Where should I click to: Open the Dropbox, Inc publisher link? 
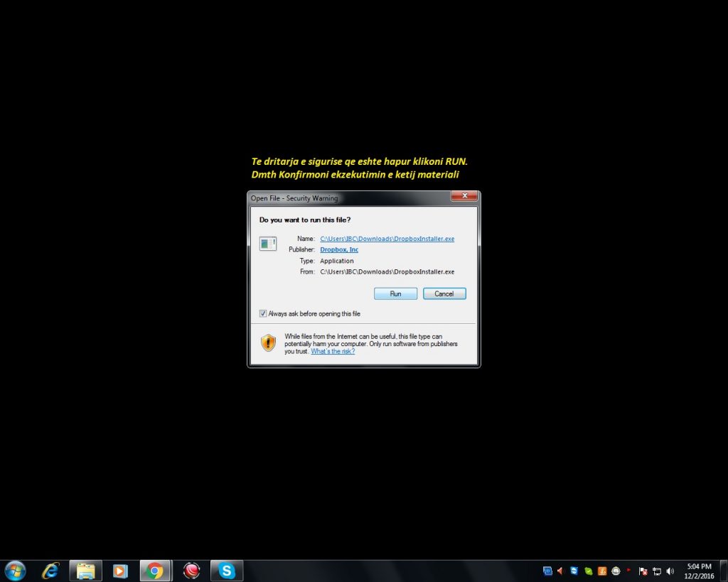tap(339, 249)
